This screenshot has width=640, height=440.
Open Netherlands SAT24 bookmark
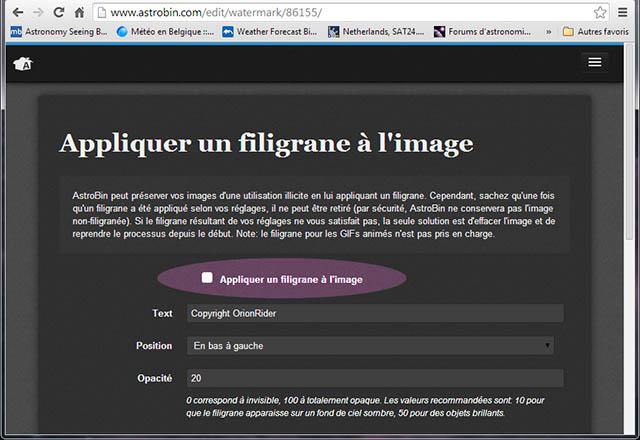pyautogui.click(x=376, y=31)
